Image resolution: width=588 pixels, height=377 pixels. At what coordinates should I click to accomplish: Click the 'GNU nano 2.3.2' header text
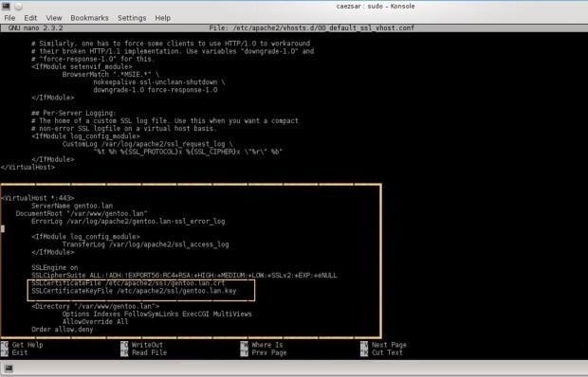36,28
